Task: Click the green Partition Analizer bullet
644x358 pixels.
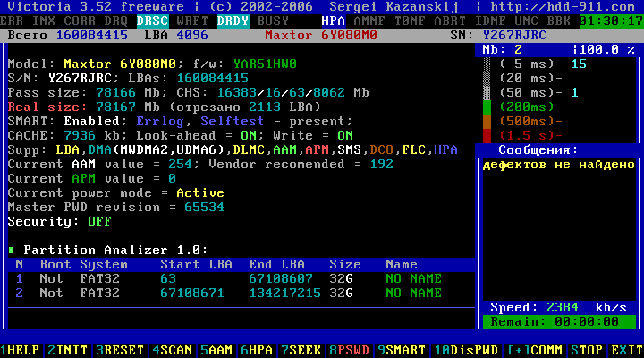Action: (12, 250)
